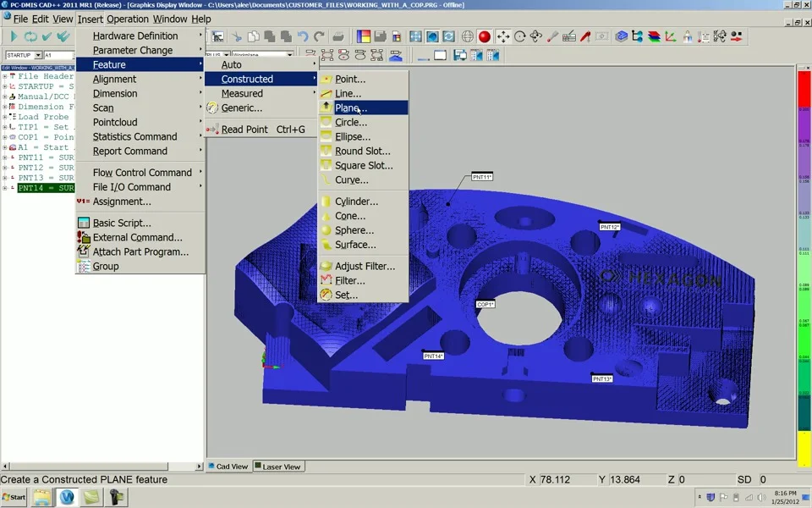Click the PNT12 label in graphics view
This screenshot has width=812, height=508.
tap(610, 227)
